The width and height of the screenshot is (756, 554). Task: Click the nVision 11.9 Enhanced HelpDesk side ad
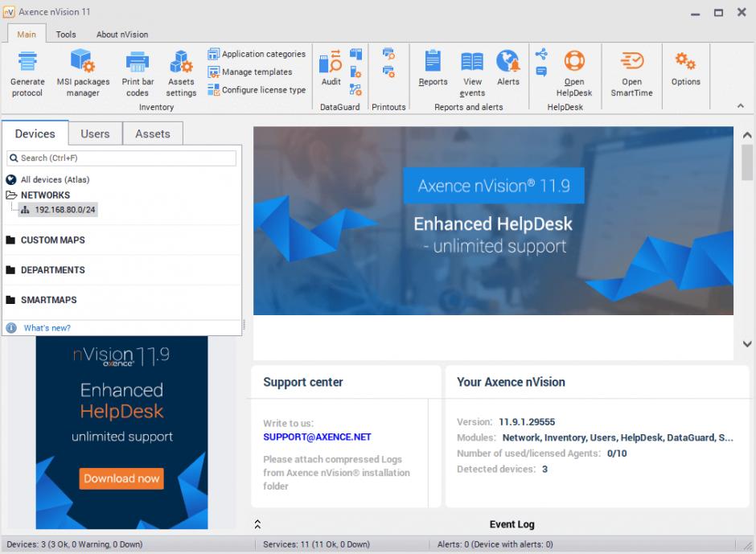click(122, 433)
